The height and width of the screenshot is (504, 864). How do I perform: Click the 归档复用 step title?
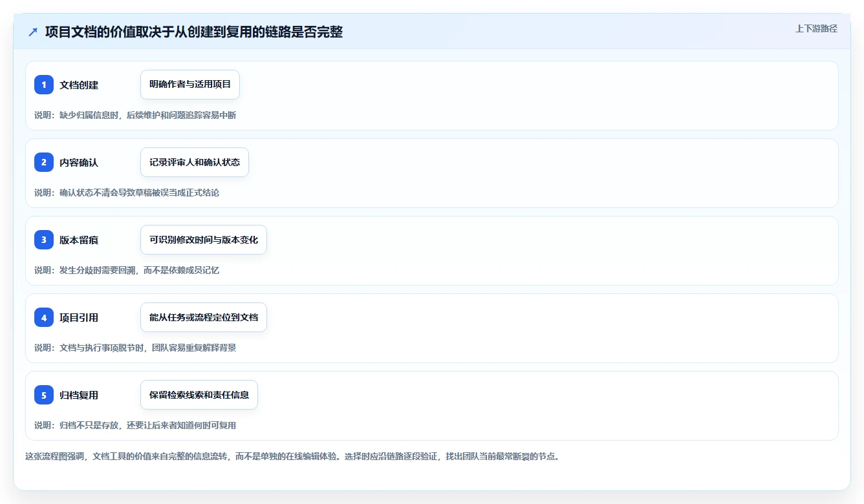tap(79, 395)
